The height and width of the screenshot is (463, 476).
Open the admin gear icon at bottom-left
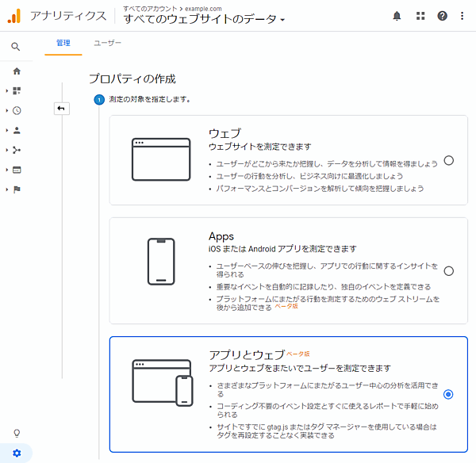pyautogui.click(x=17, y=453)
